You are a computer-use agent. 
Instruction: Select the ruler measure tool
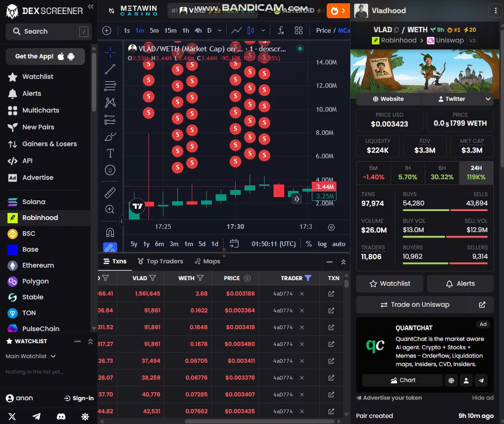110,193
